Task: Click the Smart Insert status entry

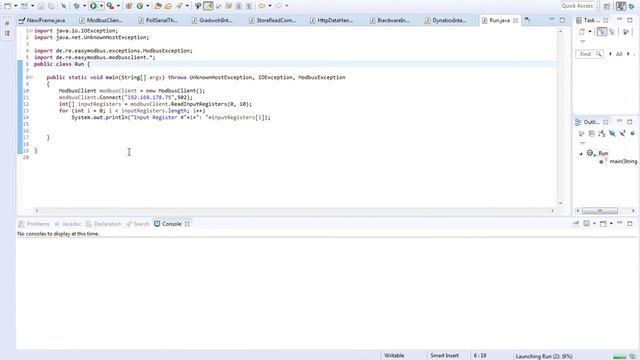Action: [444, 356]
